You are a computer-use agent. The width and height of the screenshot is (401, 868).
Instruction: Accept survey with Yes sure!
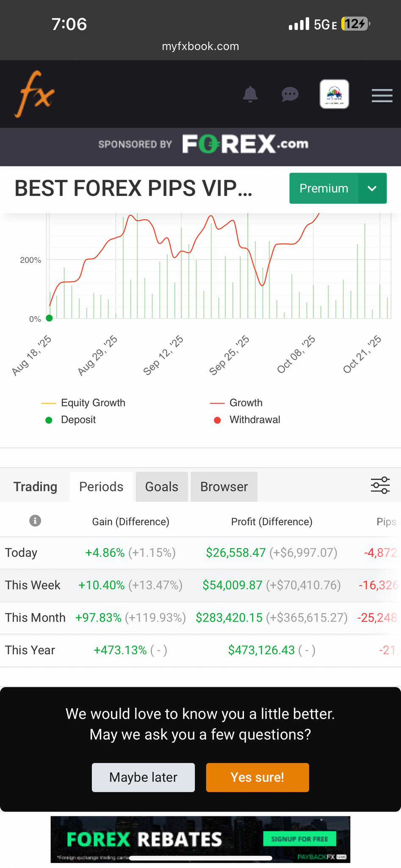tap(257, 777)
